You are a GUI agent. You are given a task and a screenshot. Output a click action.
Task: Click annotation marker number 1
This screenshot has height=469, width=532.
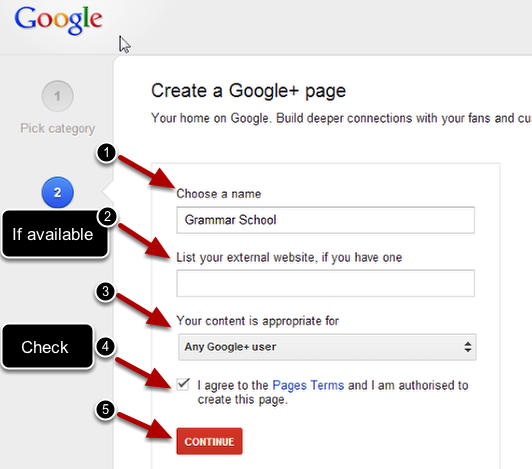(107, 152)
